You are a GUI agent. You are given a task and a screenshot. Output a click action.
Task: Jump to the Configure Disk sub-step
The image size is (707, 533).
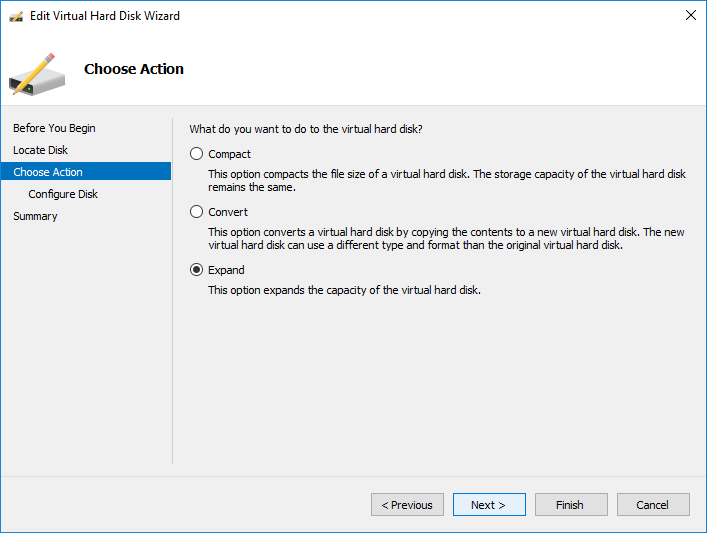63,194
